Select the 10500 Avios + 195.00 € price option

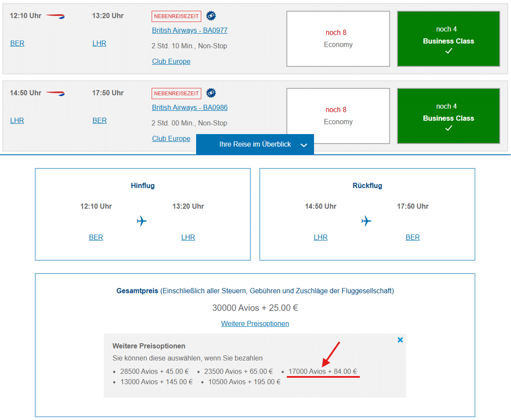(x=245, y=382)
